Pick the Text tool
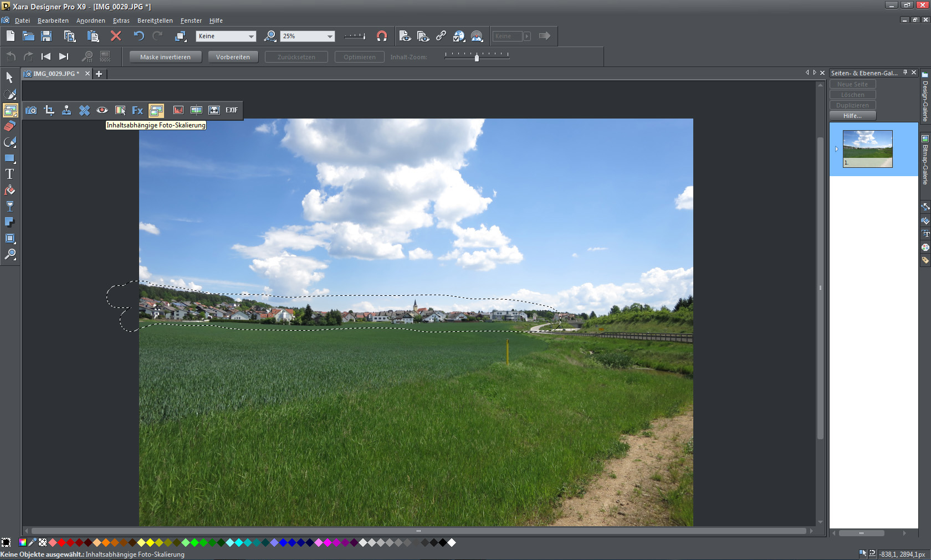This screenshot has width=931, height=560. tap(9, 174)
